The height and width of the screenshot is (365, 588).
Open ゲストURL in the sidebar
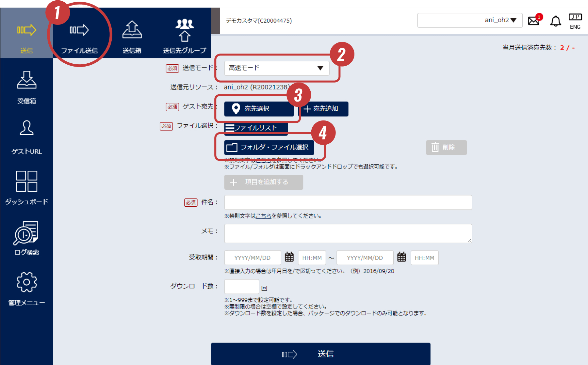(26, 137)
